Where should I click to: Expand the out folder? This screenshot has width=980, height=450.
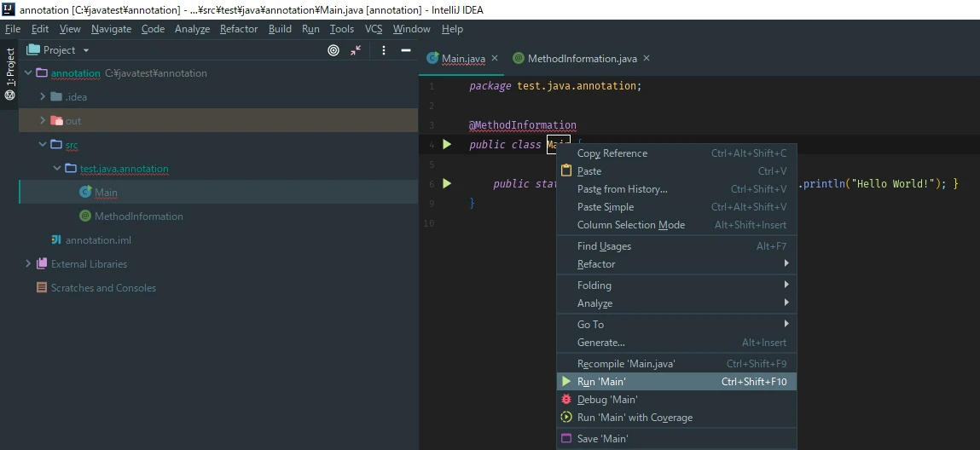pos(43,120)
